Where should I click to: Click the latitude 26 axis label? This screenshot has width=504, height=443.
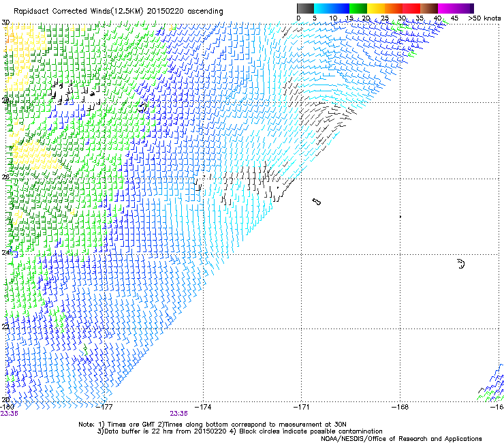[x=5, y=177]
